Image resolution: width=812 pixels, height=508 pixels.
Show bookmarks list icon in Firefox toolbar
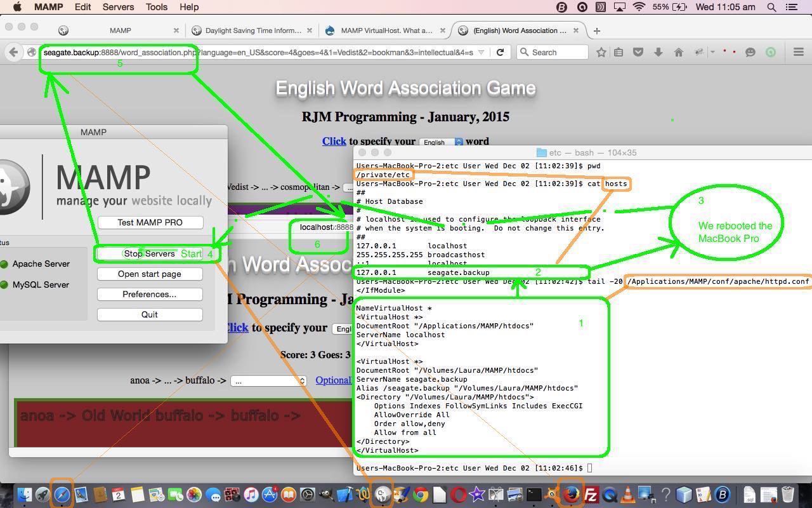619,52
